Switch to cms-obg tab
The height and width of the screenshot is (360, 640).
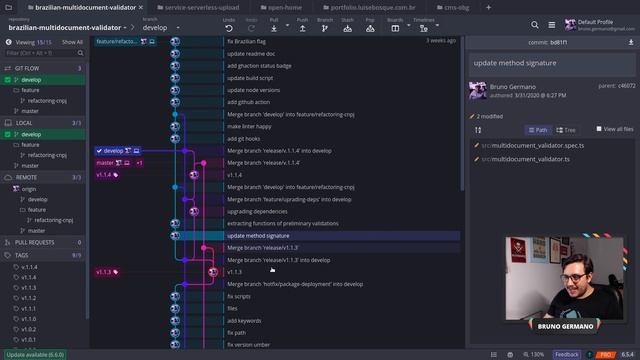(x=453, y=7)
